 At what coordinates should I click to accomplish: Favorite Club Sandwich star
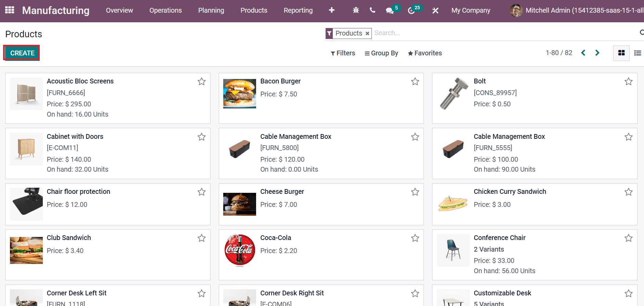click(202, 238)
